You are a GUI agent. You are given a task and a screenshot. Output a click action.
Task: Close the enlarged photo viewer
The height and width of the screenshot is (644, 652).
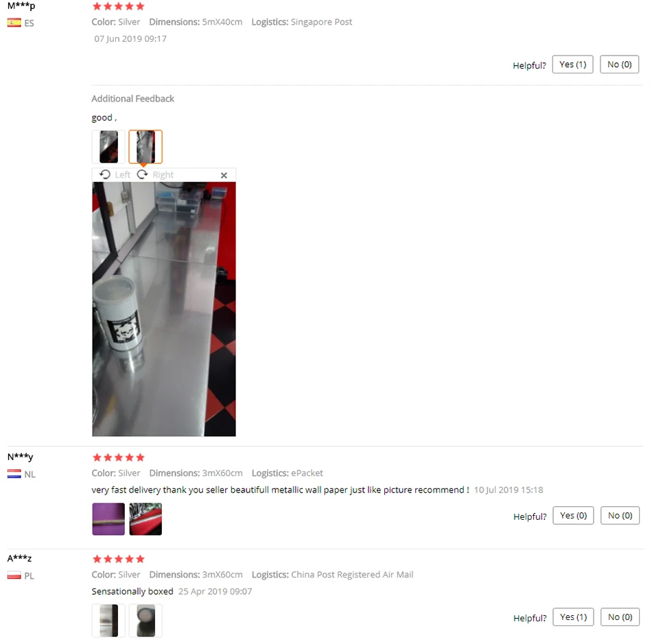click(x=224, y=176)
